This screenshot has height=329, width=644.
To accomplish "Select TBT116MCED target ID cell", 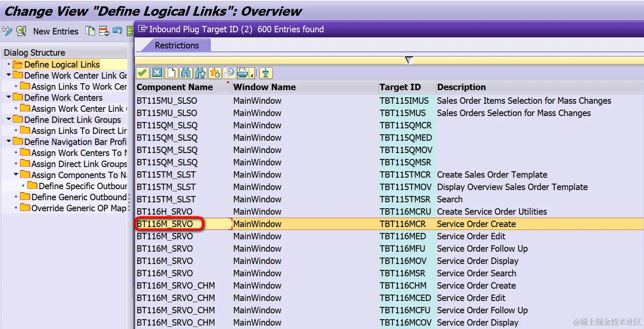I will [407, 298].
